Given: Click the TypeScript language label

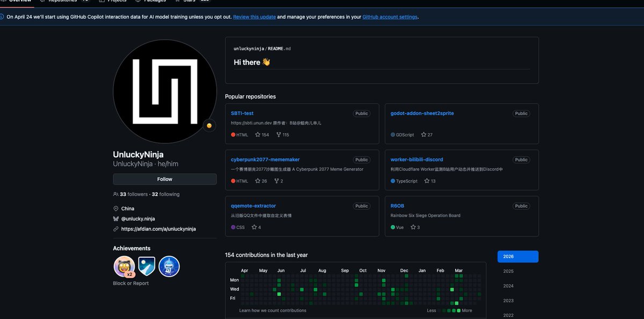Looking at the screenshot, I should tap(407, 181).
